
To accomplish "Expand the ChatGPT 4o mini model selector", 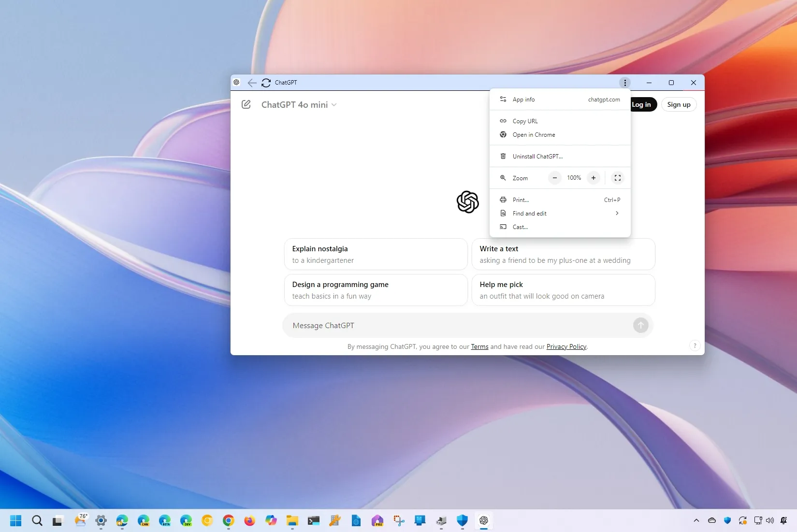I will (299, 105).
